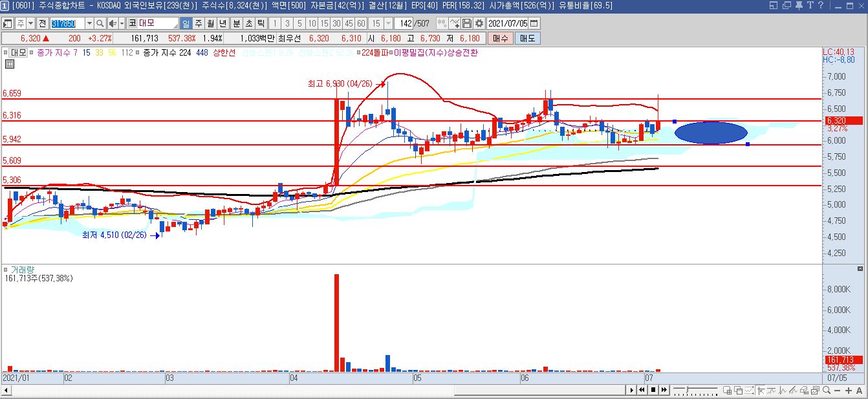
Task: Play chart replay with the play button
Action: coord(632,390)
